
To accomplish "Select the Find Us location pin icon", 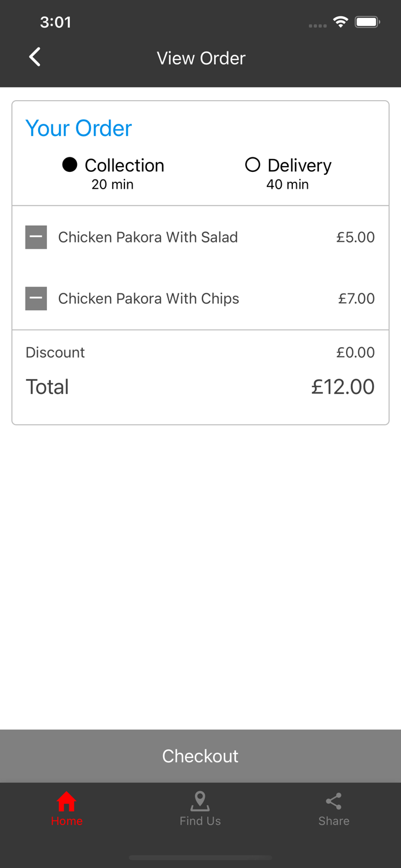I will (200, 801).
